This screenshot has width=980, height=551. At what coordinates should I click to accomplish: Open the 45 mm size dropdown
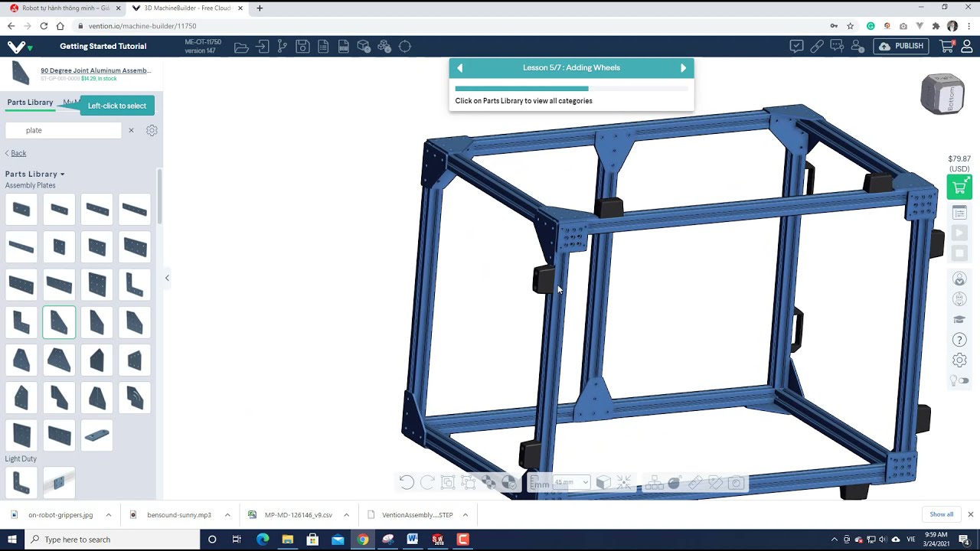tap(572, 482)
